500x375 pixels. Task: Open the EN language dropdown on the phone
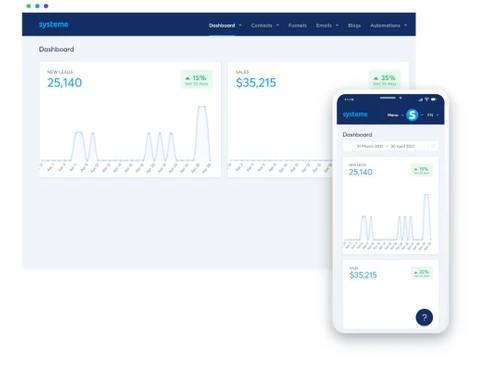[x=433, y=115]
